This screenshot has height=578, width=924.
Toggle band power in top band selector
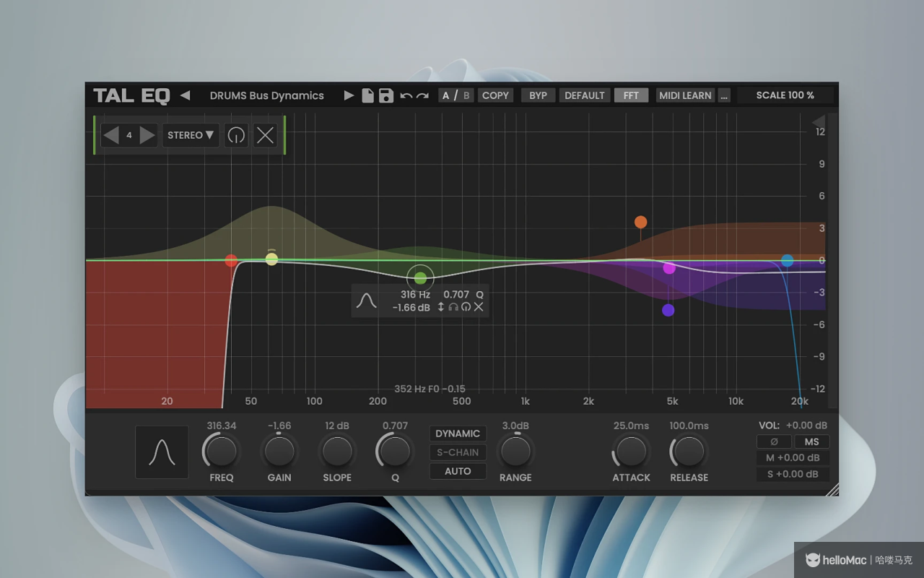click(236, 135)
